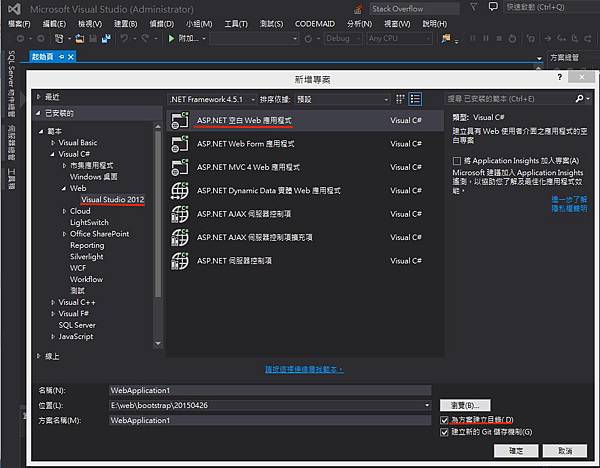Screen dimensions: 600x468
Task: Expand the Cloud tree node
Action: (x=64, y=211)
